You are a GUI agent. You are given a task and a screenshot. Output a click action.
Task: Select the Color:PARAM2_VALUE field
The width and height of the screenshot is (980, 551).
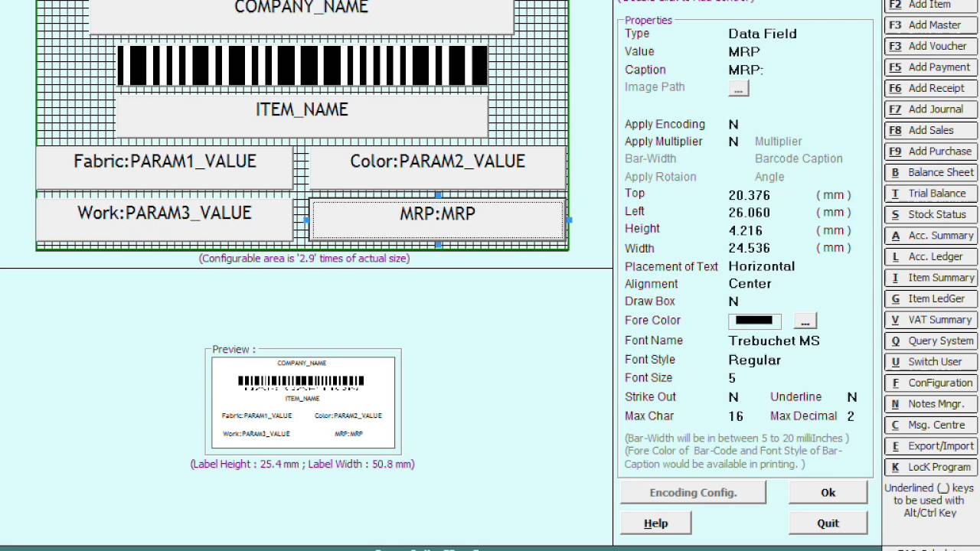[437, 167]
